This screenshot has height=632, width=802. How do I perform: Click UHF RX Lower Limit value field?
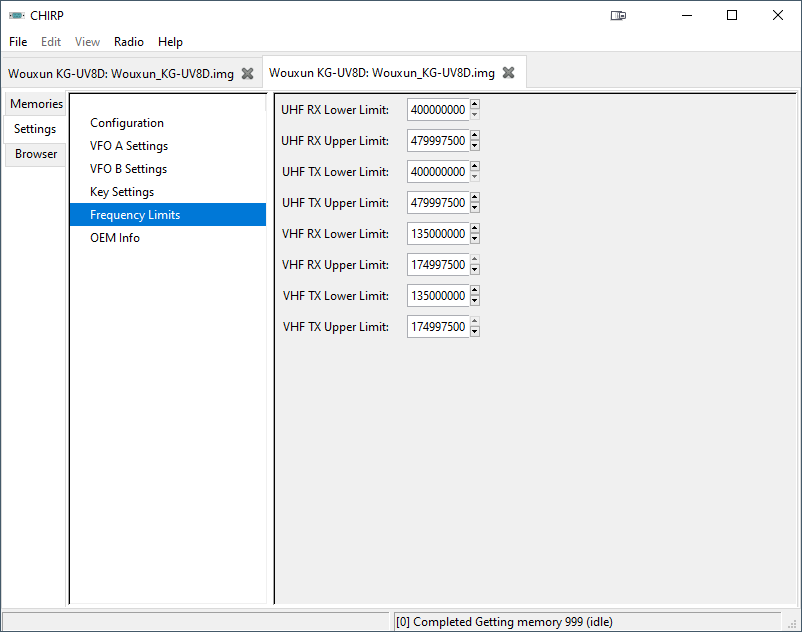click(x=438, y=109)
